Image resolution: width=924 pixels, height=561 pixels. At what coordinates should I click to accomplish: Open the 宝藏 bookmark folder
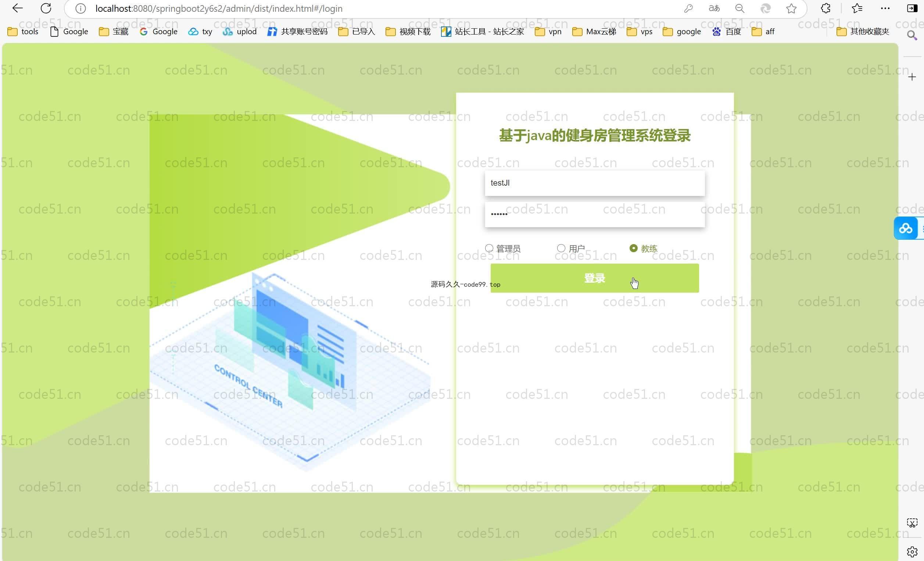[x=114, y=32]
